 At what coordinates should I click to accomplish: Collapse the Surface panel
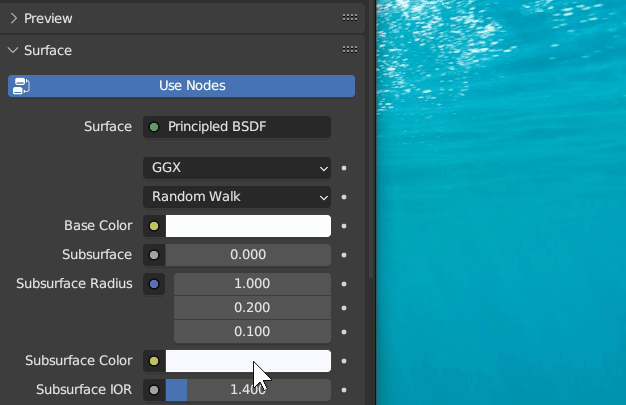point(13,50)
